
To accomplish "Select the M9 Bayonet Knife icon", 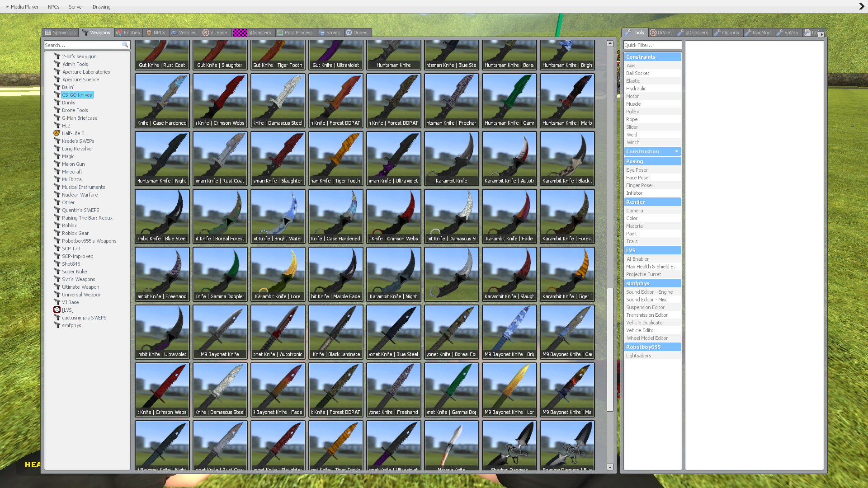I will coord(220,332).
